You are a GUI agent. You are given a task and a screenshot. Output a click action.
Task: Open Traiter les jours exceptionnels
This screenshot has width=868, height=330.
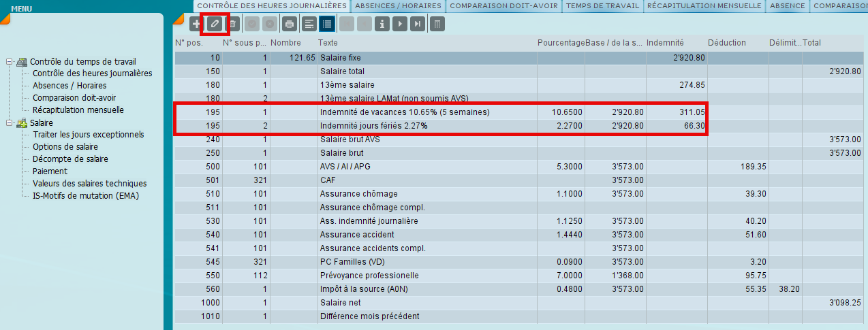pyautogui.click(x=89, y=135)
